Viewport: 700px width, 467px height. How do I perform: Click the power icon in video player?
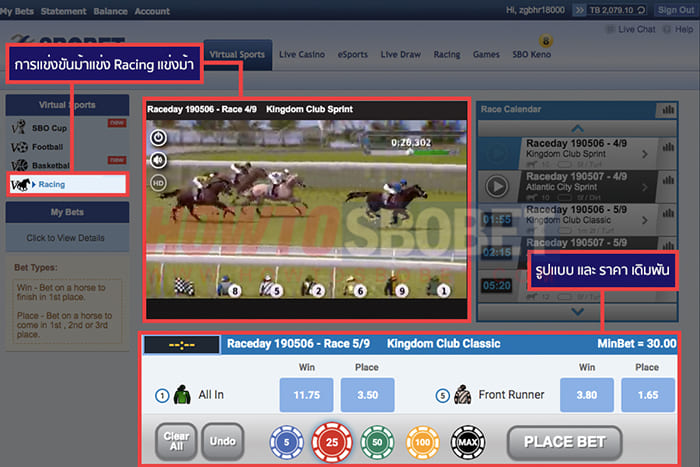click(x=158, y=138)
